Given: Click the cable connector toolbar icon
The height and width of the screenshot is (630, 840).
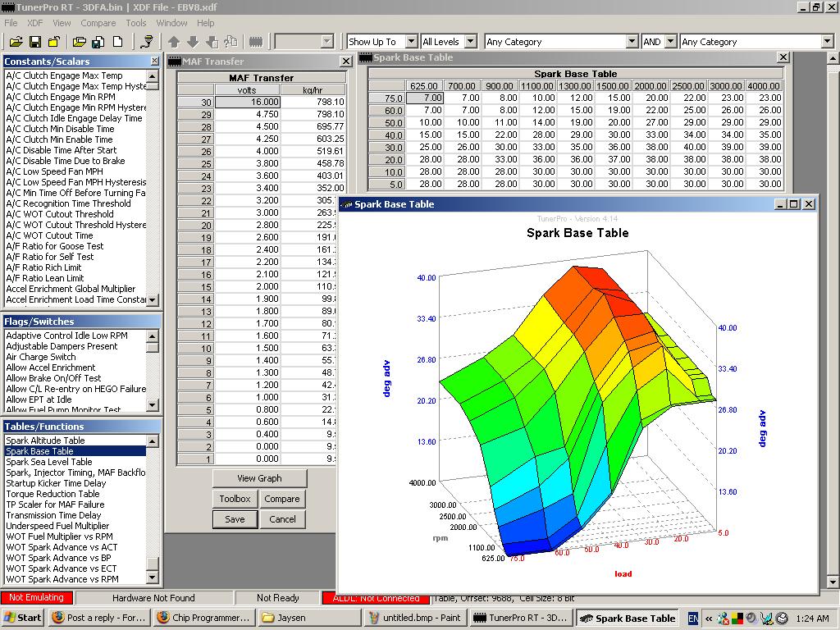Looking at the screenshot, I should 146,42.
